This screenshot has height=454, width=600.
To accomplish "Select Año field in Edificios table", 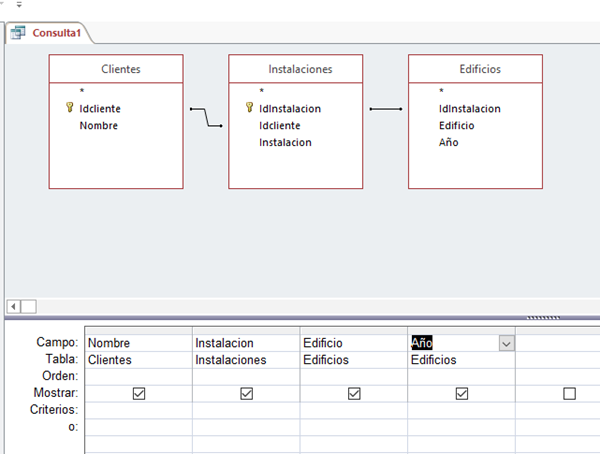I will [448, 142].
